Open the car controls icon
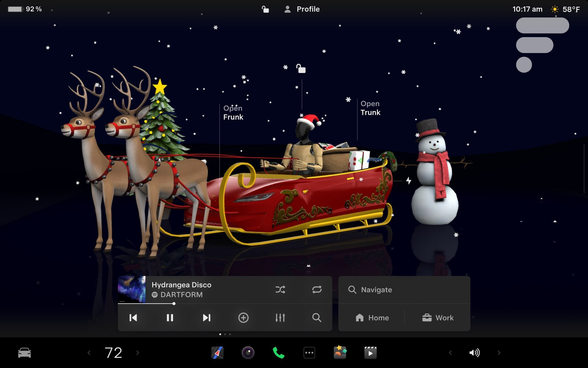Screen dimensions: 588x368 click(24, 353)
